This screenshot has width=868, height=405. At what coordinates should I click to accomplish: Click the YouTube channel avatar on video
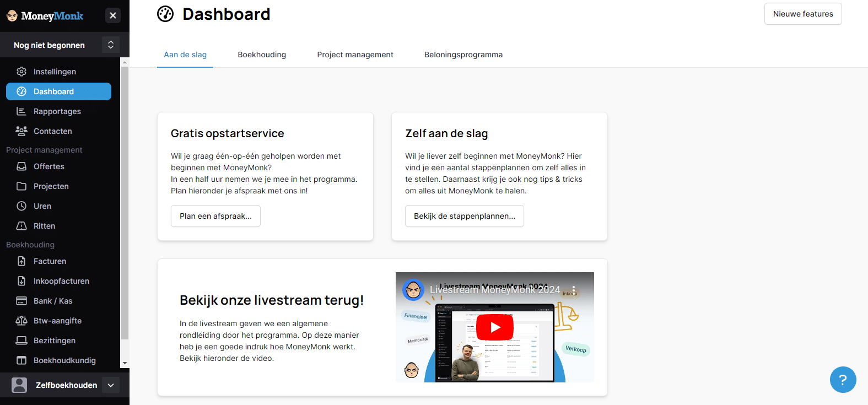coord(413,290)
